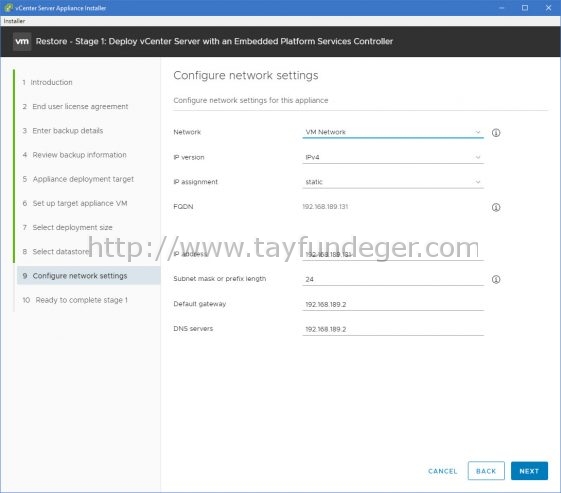
Task: Go to step 1 Introduction
Action: pos(47,82)
